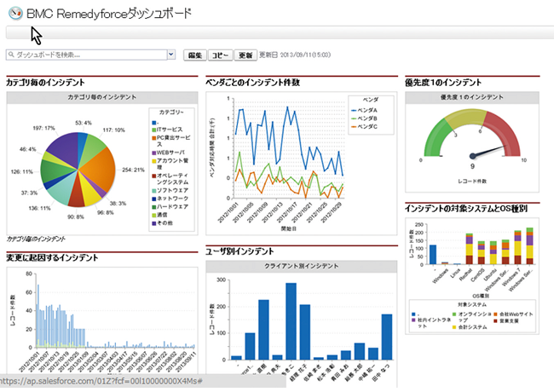Click the 変更に起因するインシデント section title
The height and width of the screenshot is (392, 554).
pos(52,258)
